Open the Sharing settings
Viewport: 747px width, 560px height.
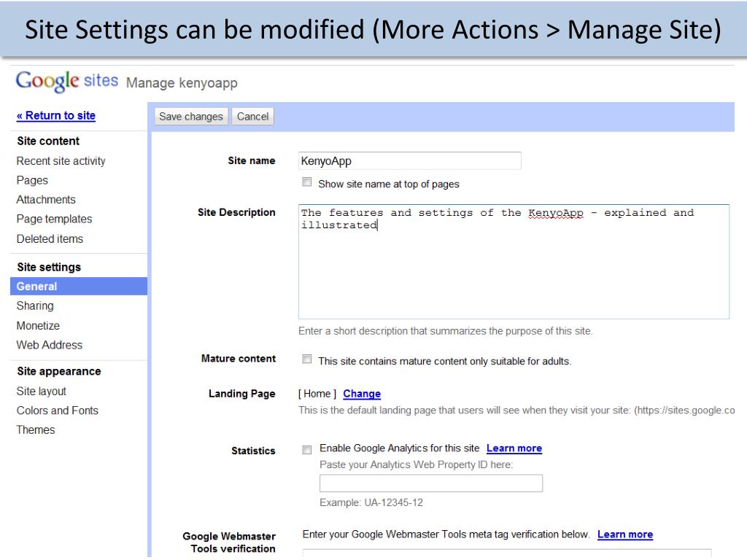point(35,306)
